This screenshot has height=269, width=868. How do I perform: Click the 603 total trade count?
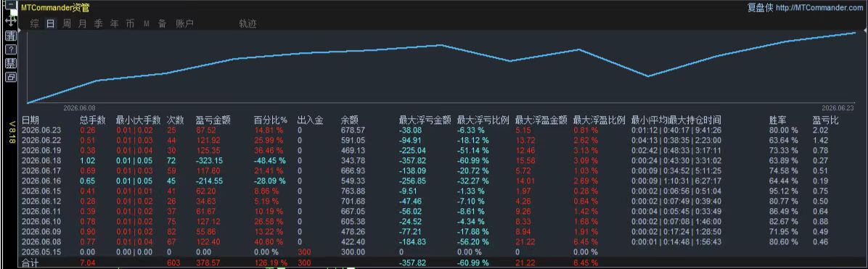[173, 262]
